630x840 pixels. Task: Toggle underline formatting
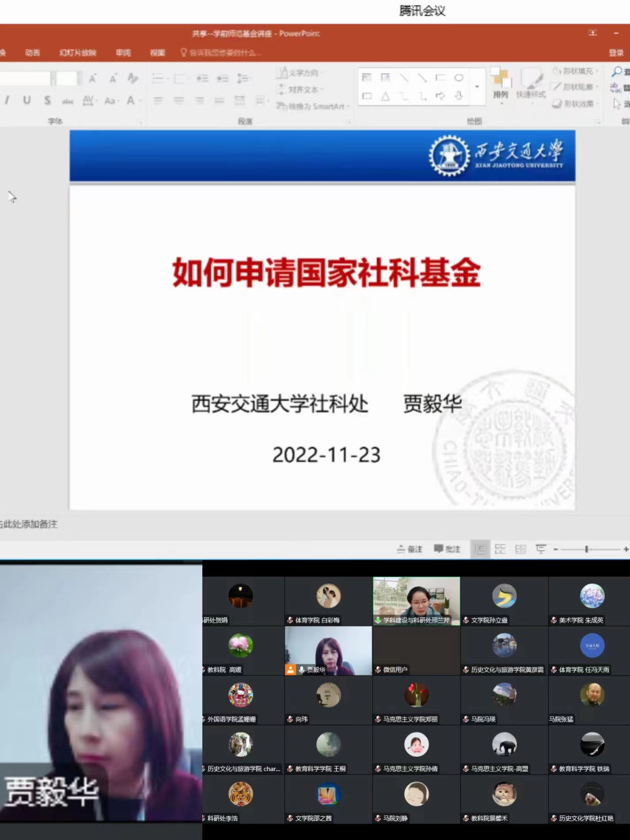[x=27, y=101]
